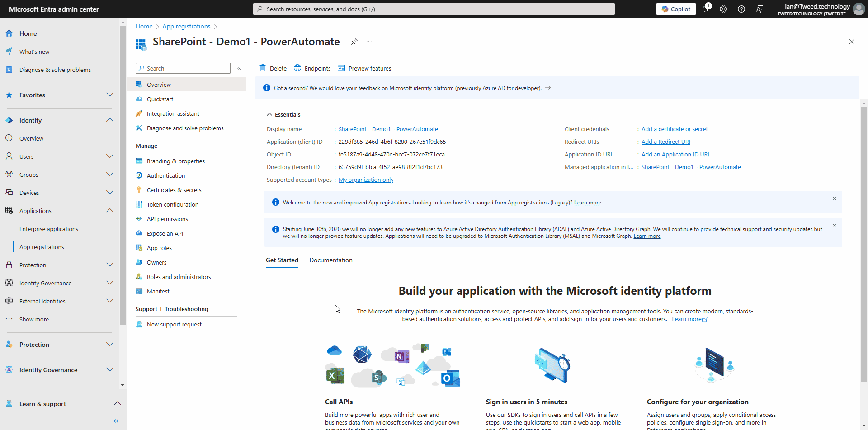The height and width of the screenshot is (430, 868).
Task: Switch to the Documentation tab
Action: tap(331, 260)
